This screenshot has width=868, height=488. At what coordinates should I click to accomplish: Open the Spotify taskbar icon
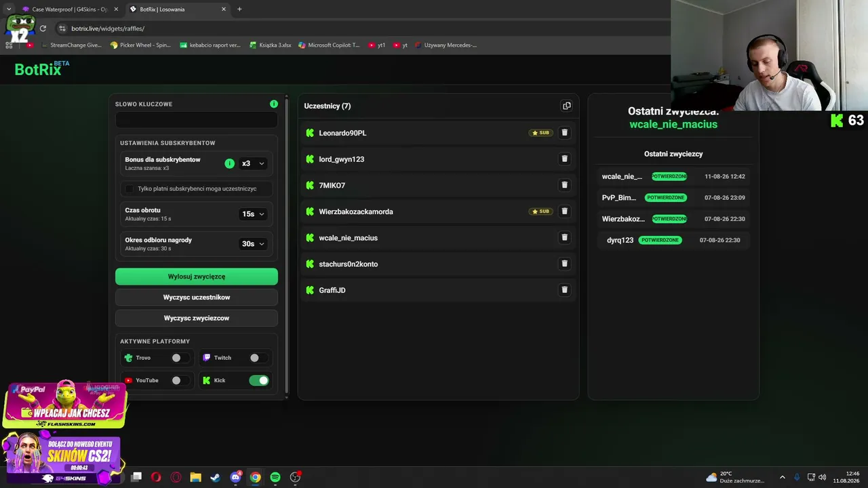pyautogui.click(x=275, y=477)
